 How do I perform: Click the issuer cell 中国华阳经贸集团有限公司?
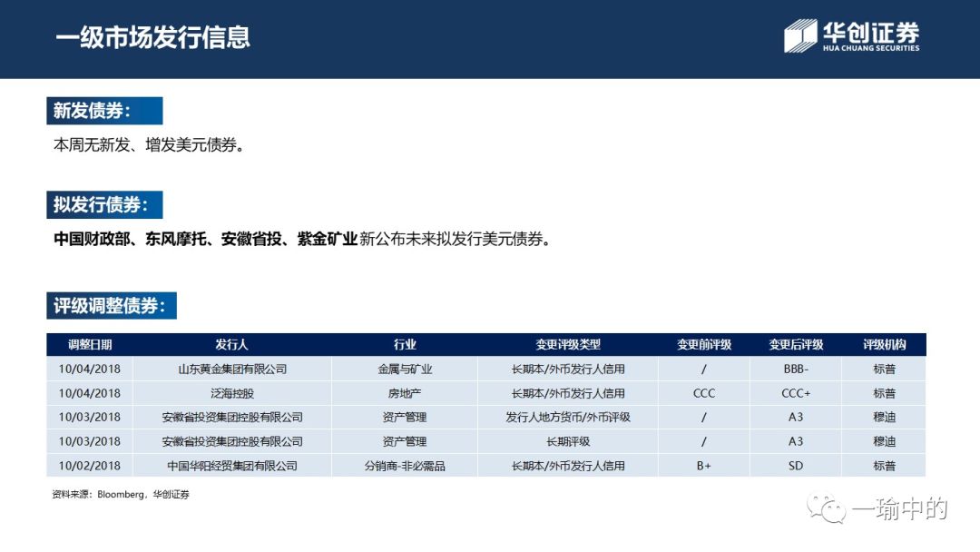(x=232, y=466)
